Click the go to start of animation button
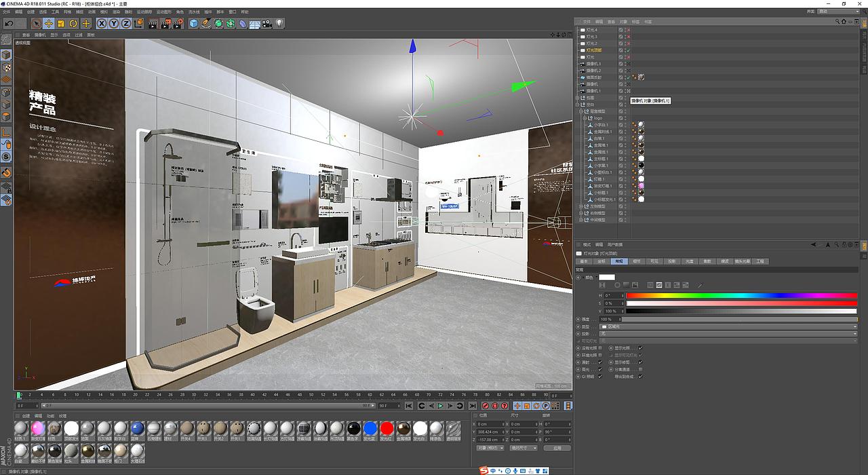The width and height of the screenshot is (868, 475). [410, 406]
